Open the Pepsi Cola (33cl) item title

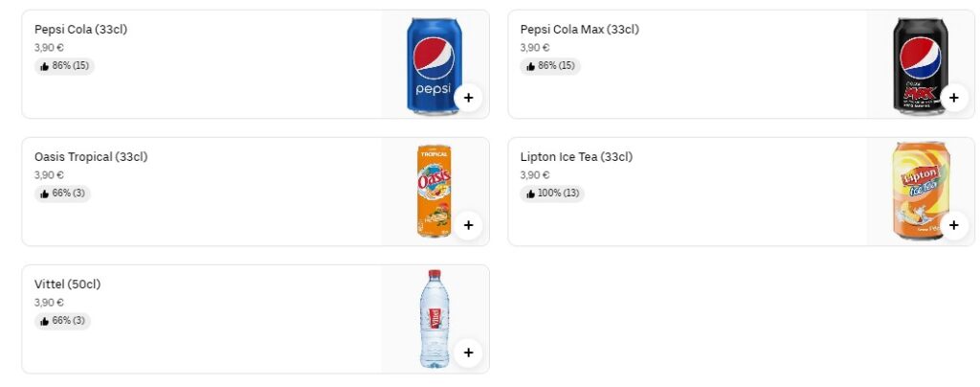[80, 30]
